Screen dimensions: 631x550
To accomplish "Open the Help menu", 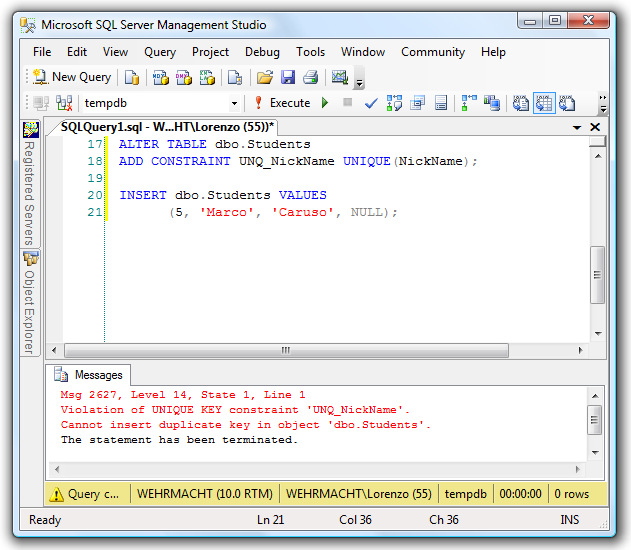I will tap(493, 52).
